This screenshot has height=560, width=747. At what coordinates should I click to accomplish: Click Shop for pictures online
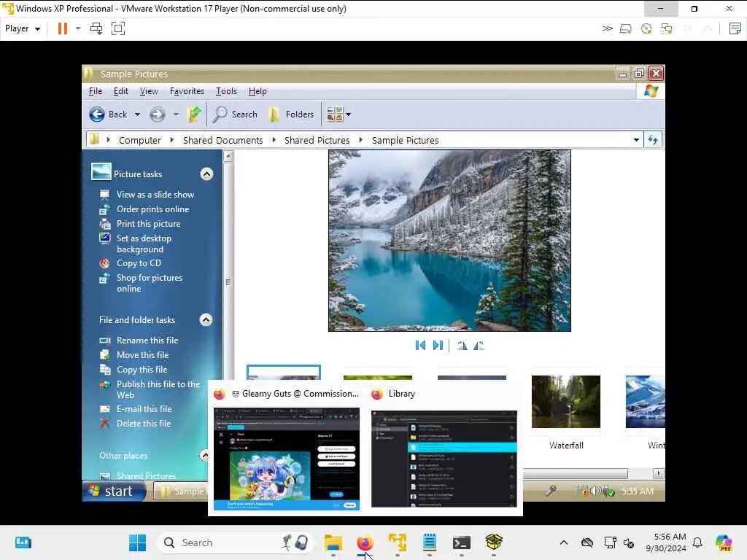click(x=150, y=283)
